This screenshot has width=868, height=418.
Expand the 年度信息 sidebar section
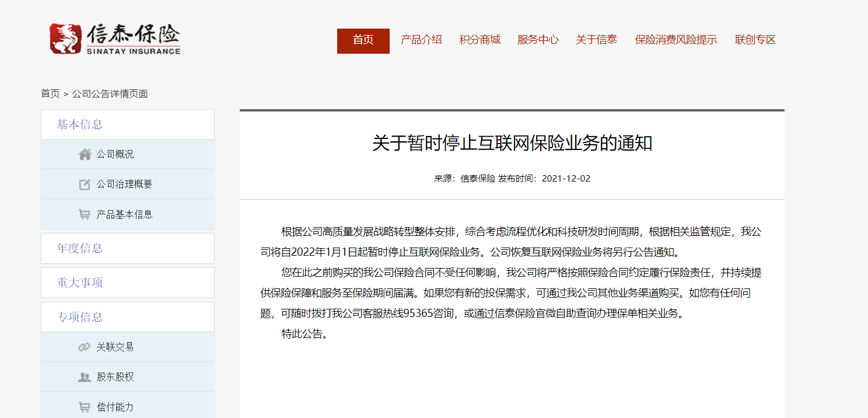tap(128, 248)
